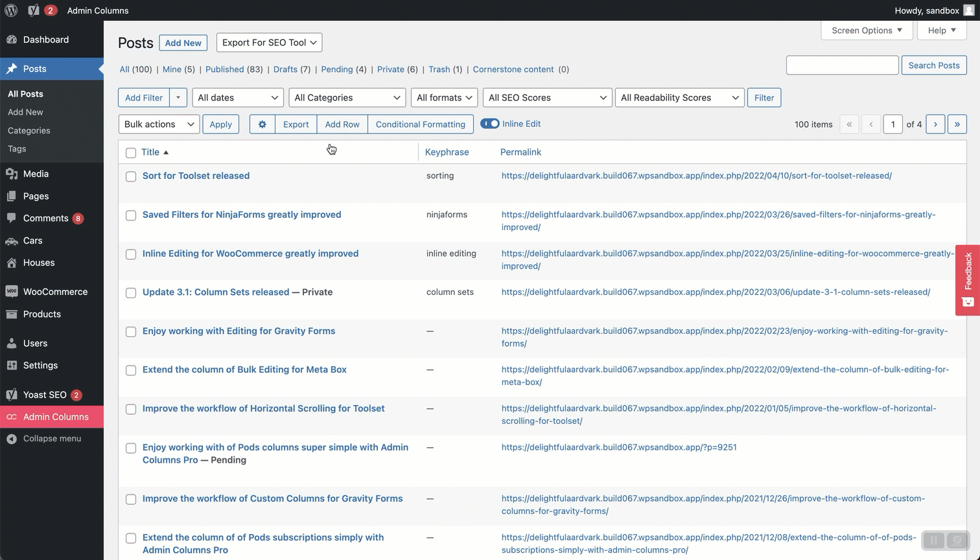Viewport: 980px width, 560px height.
Task: Open the Yoast icon in admin bar
Action: coord(34,10)
